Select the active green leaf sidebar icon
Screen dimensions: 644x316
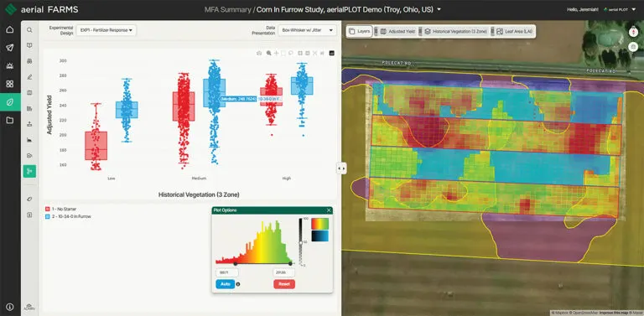coord(10,101)
